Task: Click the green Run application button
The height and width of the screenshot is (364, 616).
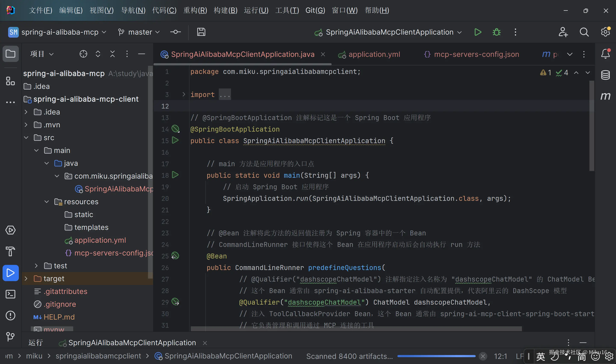Action: (478, 32)
